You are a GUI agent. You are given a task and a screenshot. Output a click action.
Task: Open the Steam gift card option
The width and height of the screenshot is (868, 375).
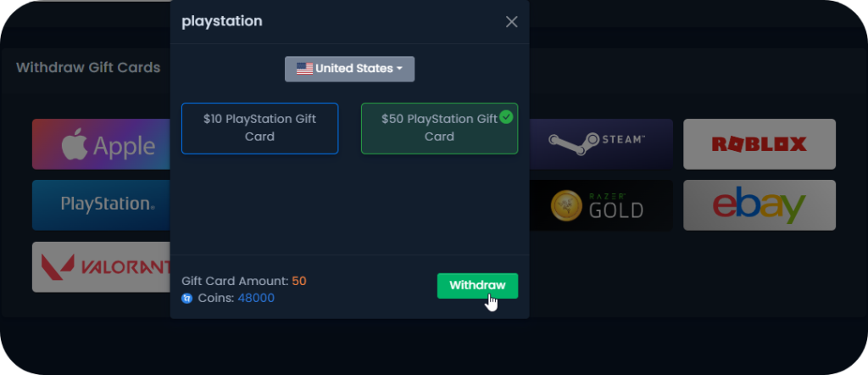click(x=601, y=144)
